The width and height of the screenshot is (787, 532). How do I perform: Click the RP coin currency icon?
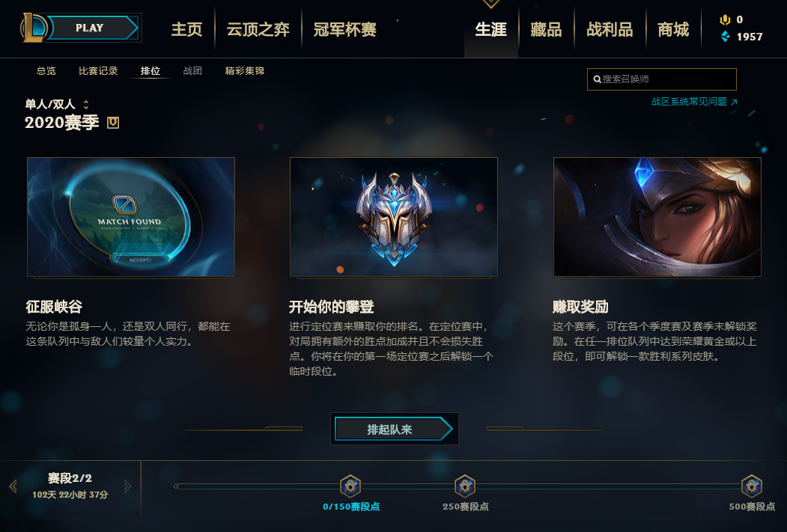pyautogui.click(x=725, y=19)
